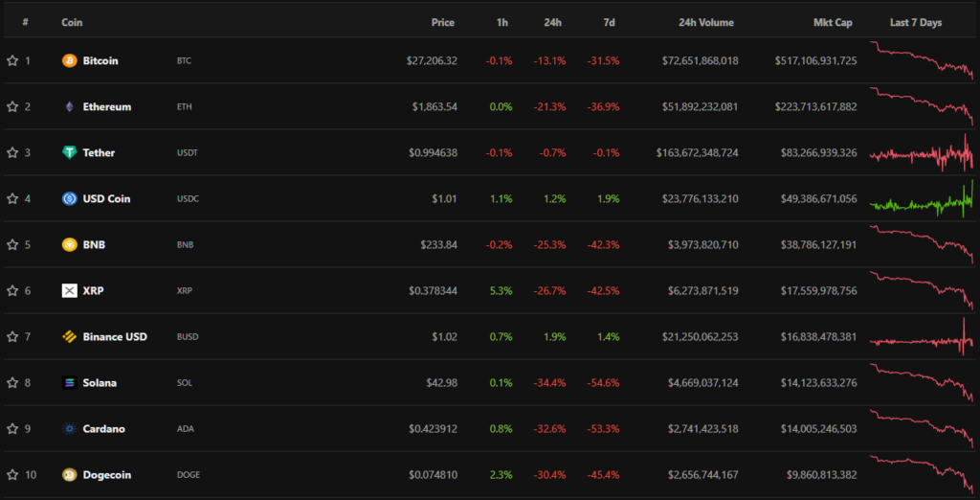Star Cardano as a favorite
This screenshot has width=980, height=500.
point(12,428)
